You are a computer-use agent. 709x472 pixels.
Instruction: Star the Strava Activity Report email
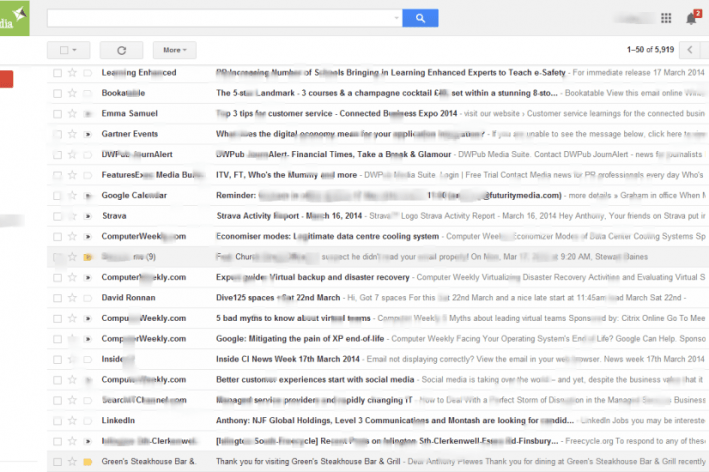[72, 216]
